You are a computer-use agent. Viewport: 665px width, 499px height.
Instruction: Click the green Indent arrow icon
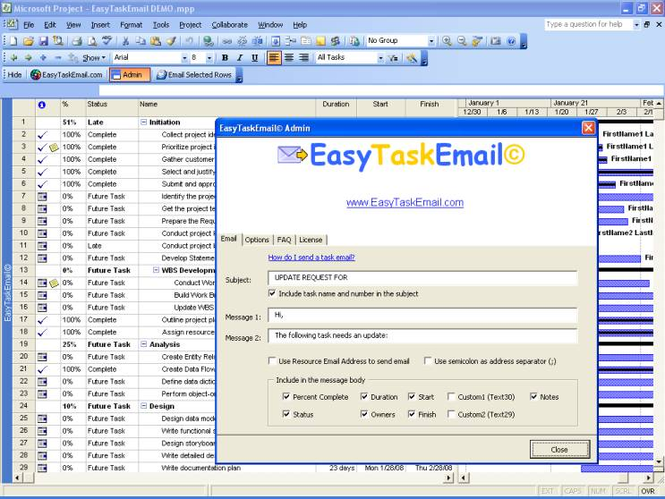tap(28, 58)
